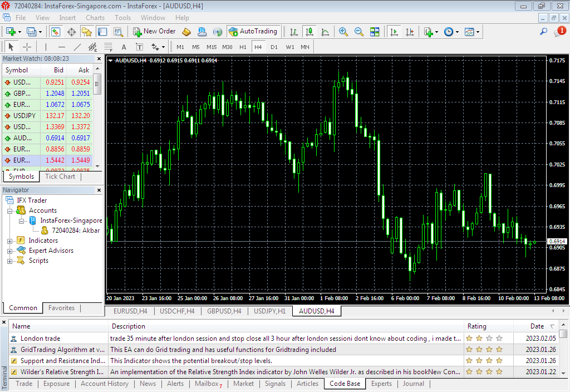This screenshot has height=392, width=570.
Task: Select the Text (A) drawing tool
Action: coord(124,47)
